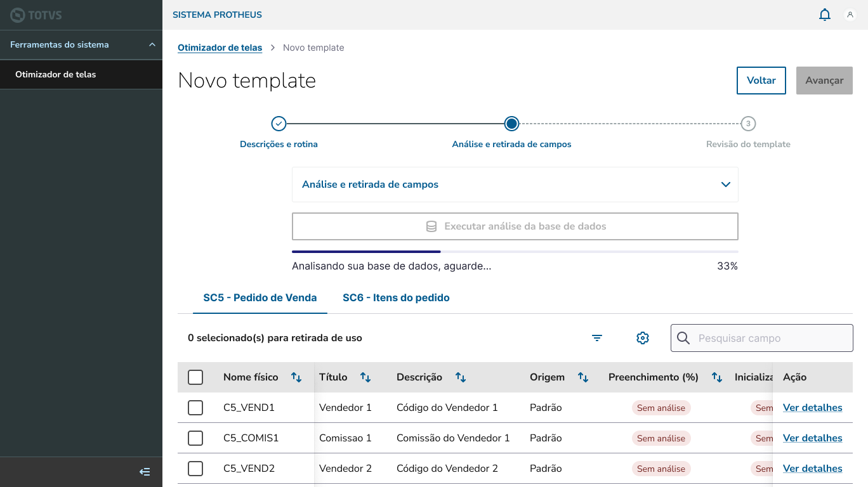Open Ver detalhes for C5_VEND2
Image resolution: width=868 pixels, height=487 pixels.
[812, 469]
